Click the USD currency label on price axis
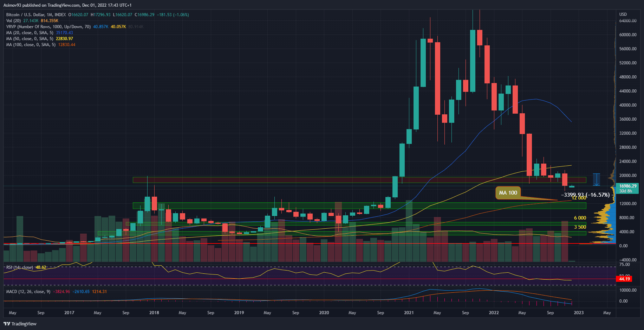The width and height of the screenshot is (644, 330). [x=623, y=14]
